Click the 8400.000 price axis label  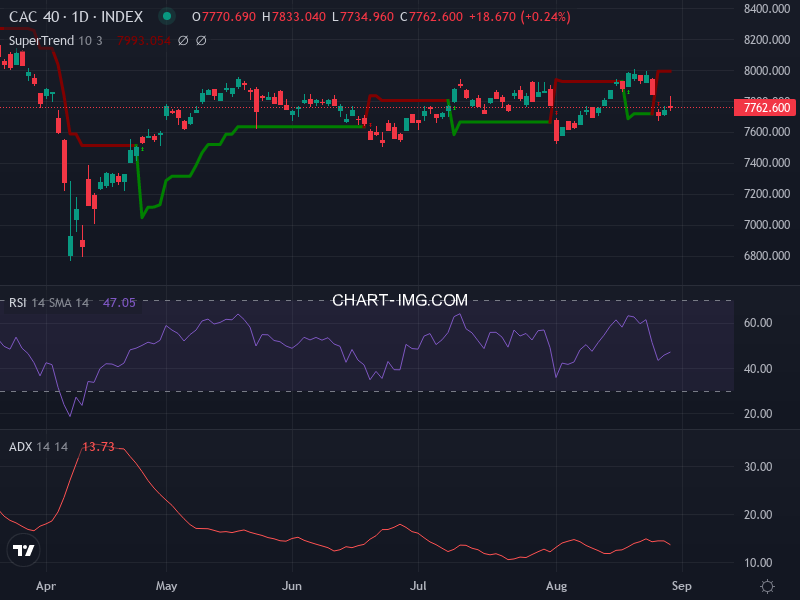pyautogui.click(x=767, y=9)
